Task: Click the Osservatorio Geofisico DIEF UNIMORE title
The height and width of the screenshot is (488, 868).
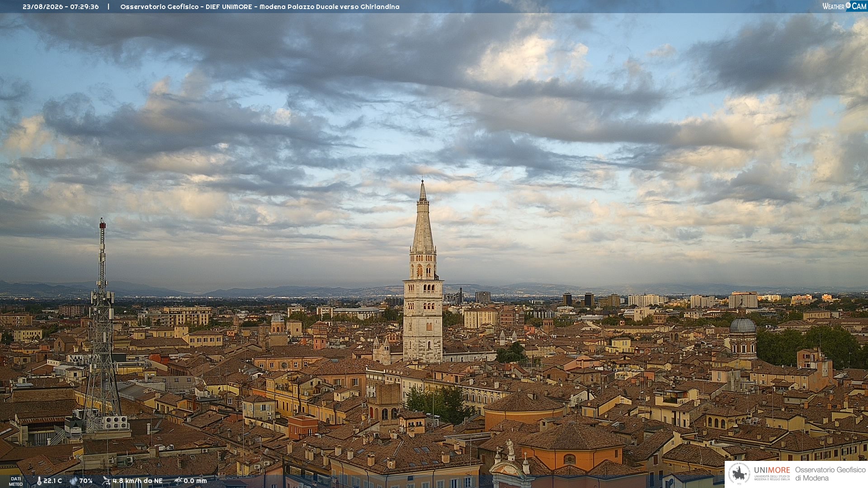Action: [x=260, y=7]
